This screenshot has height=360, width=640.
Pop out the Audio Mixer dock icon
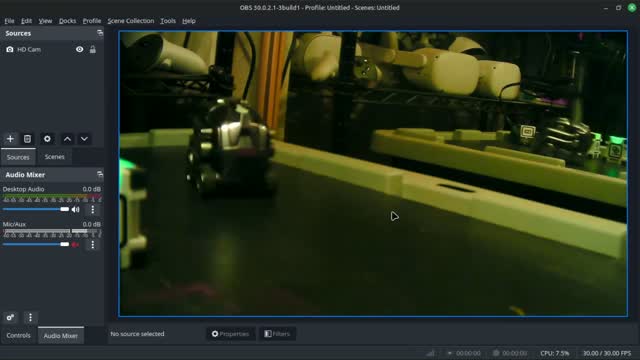tap(100, 175)
